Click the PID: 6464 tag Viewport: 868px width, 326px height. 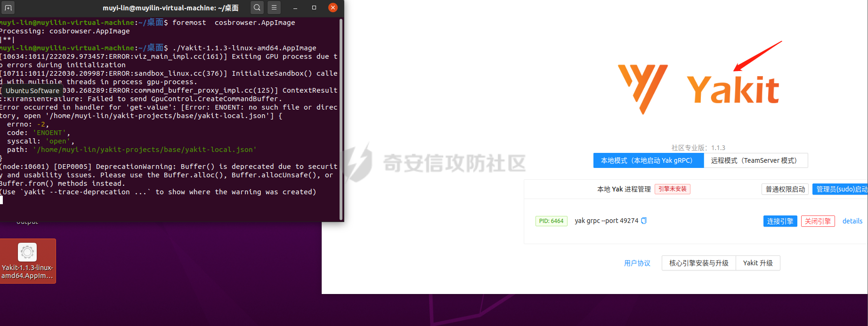point(551,221)
